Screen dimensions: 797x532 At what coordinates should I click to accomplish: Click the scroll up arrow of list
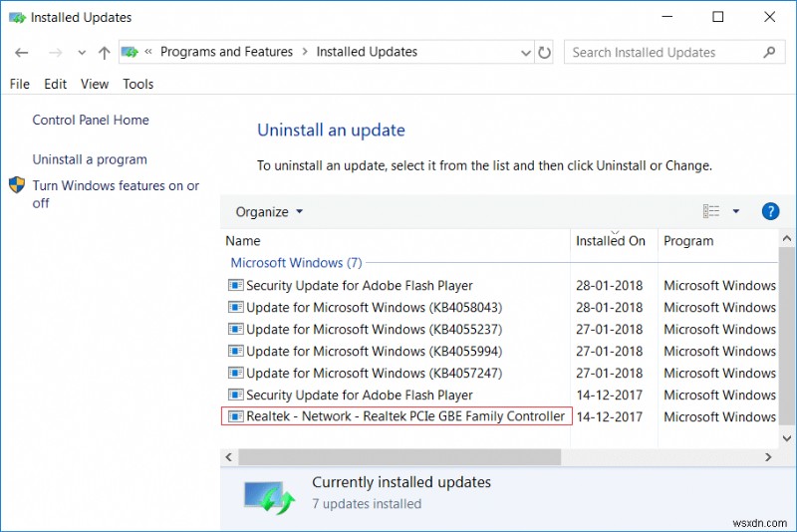tap(787, 238)
